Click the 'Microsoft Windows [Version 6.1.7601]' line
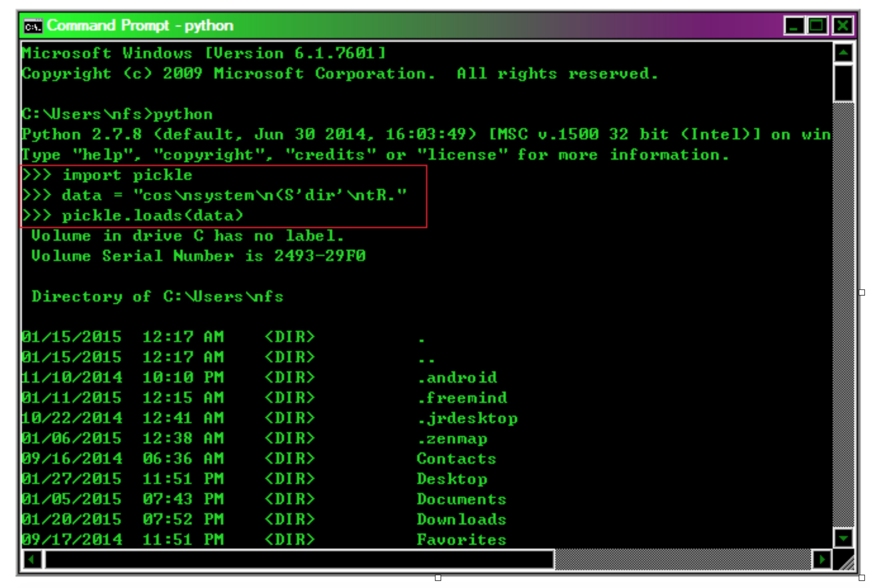870x588 pixels. (x=204, y=53)
